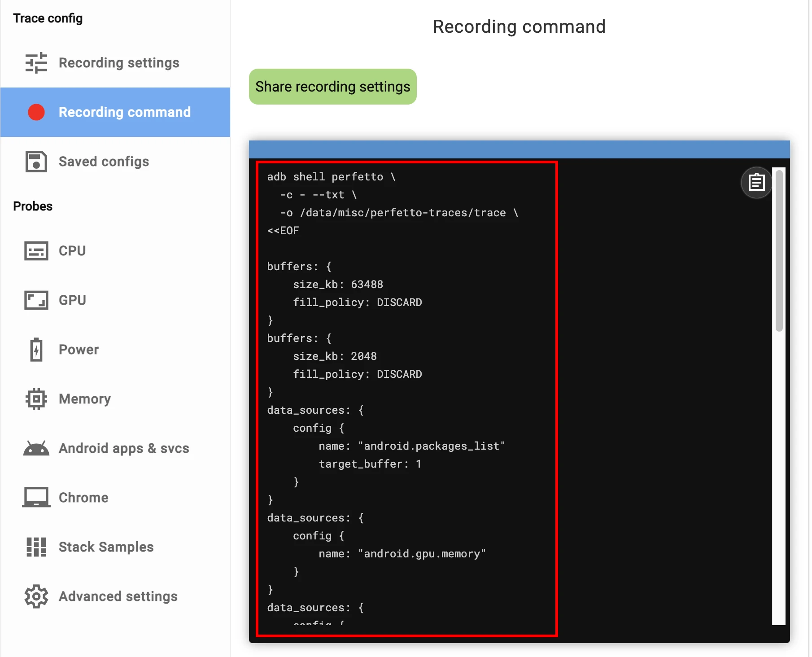Click the command box vertical scrollbar
Screen dimensions: 812x657
(779, 251)
